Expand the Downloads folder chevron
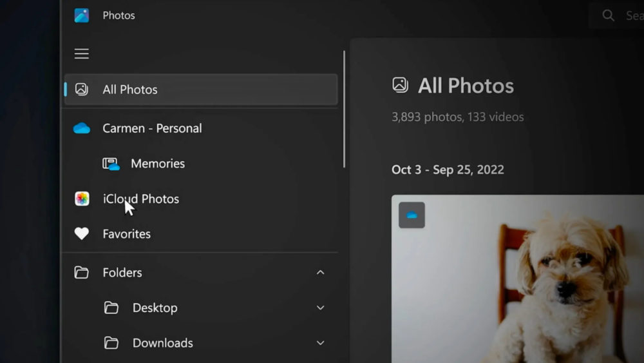 pyautogui.click(x=320, y=343)
